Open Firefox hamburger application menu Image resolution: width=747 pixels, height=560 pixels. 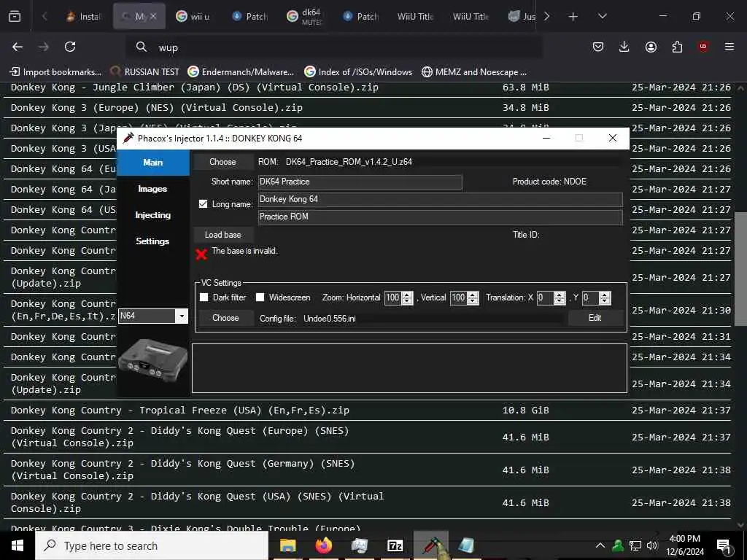tap(729, 47)
